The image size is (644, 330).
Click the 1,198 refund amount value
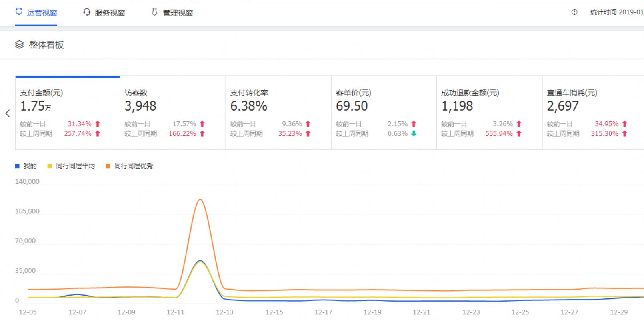(x=457, y=106)
